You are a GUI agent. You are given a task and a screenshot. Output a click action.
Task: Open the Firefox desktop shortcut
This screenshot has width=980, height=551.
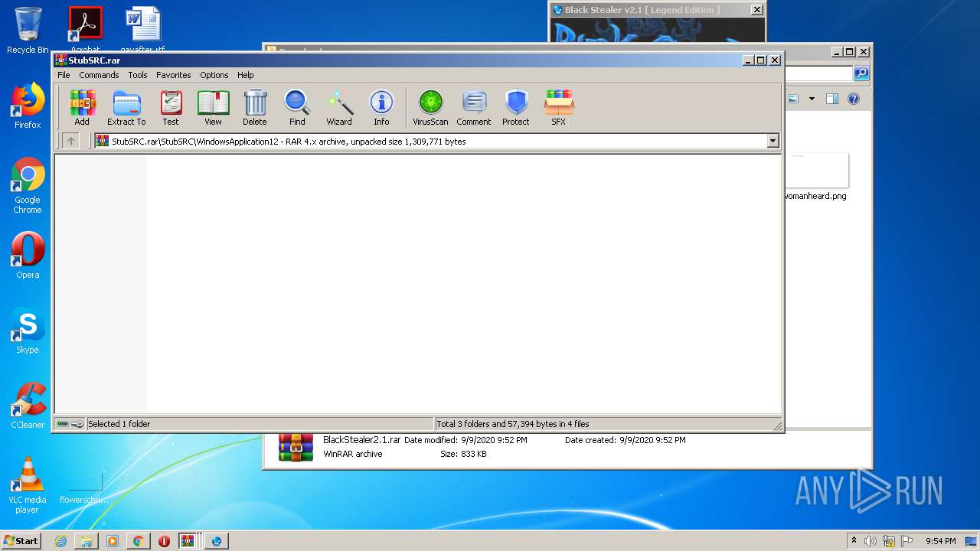tap(28, 106)
